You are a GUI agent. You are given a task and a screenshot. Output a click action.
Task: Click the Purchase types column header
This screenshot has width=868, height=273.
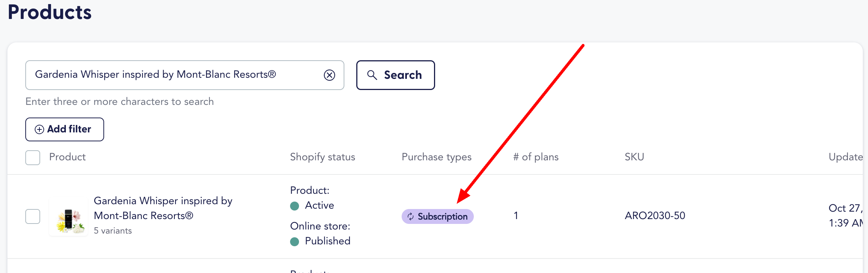(436, 157)
